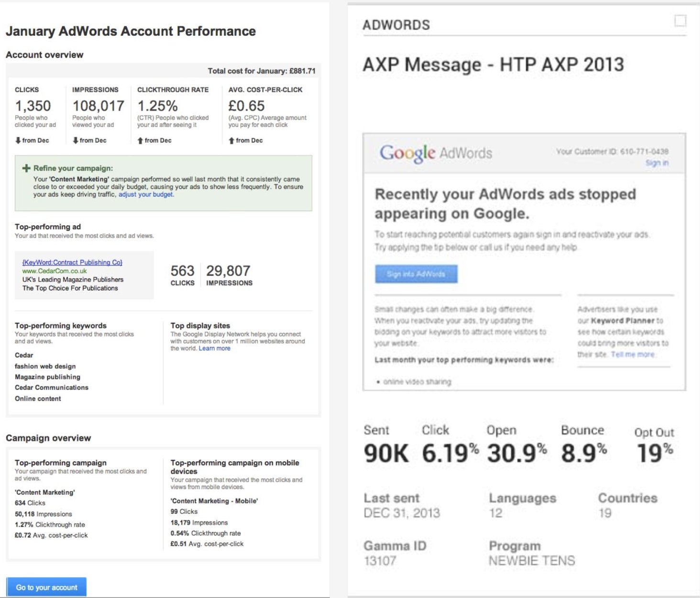
Task: Click the Google AdWords logo
Action: click(x=436, y=152)
